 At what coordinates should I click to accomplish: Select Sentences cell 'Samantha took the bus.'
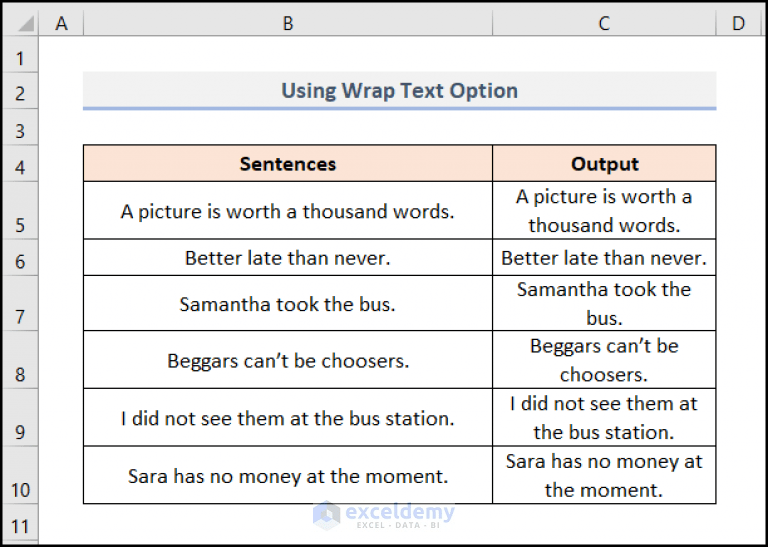[x=288, y=303]
